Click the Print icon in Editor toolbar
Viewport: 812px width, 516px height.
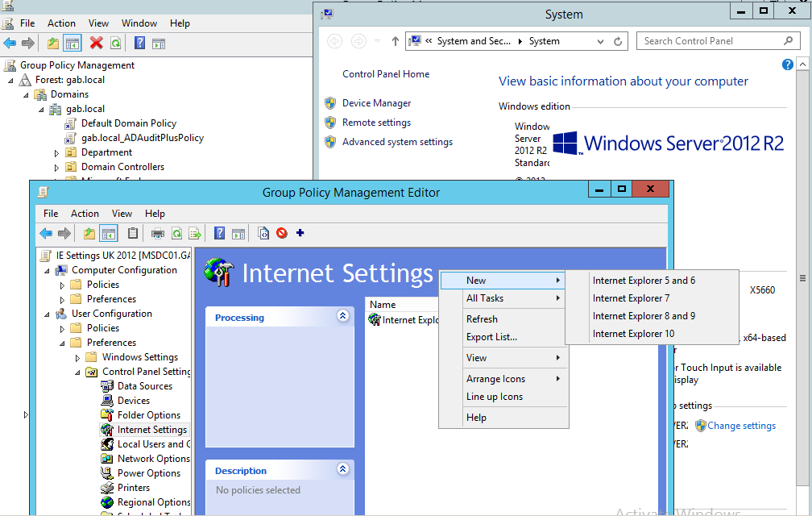coord(157,234)
